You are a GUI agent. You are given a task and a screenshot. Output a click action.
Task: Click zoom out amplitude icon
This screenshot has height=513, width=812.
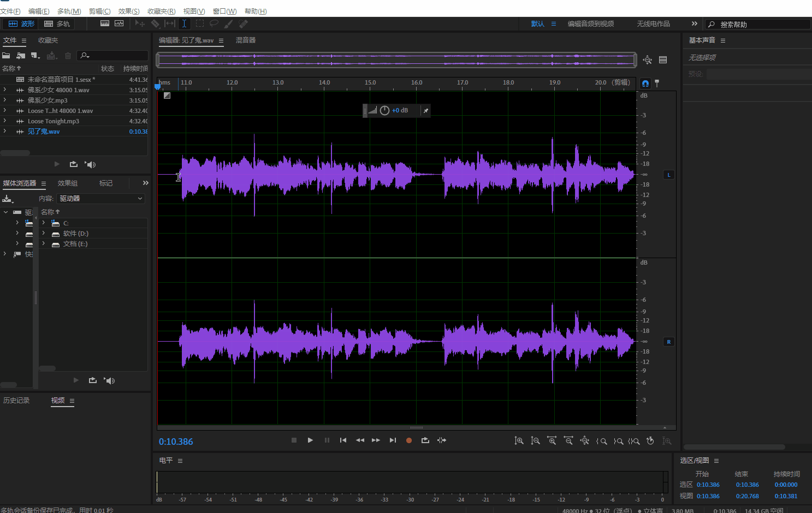point(535,440)
